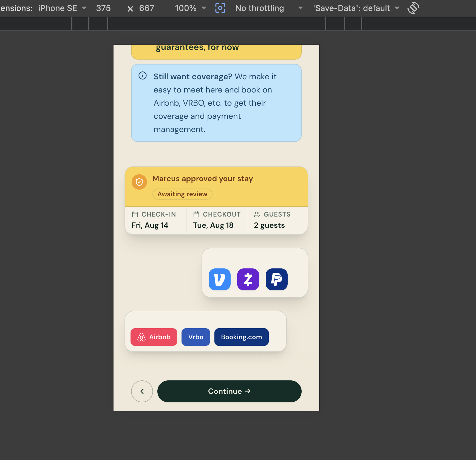The image size is (476, 460).
Task: Click the Zelle payment icon
Action: pyautogui.click(x=248, y=279)
